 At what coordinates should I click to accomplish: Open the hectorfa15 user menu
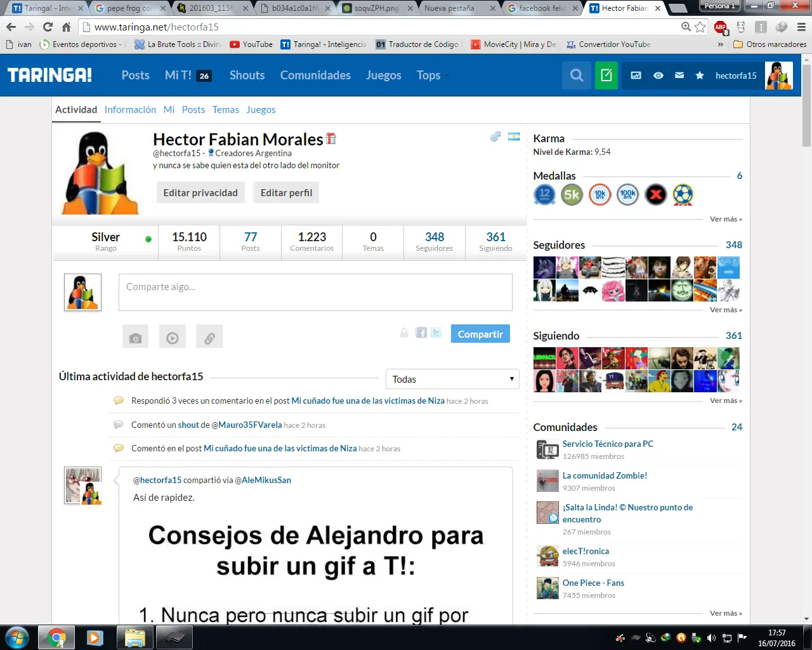[736, 76]
